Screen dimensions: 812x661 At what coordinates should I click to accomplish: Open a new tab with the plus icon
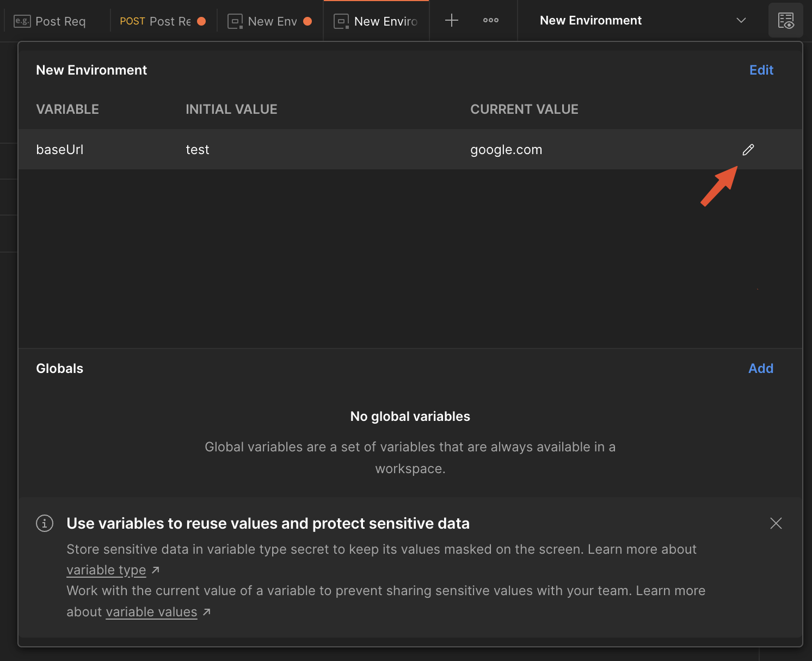tap(451, 20)
